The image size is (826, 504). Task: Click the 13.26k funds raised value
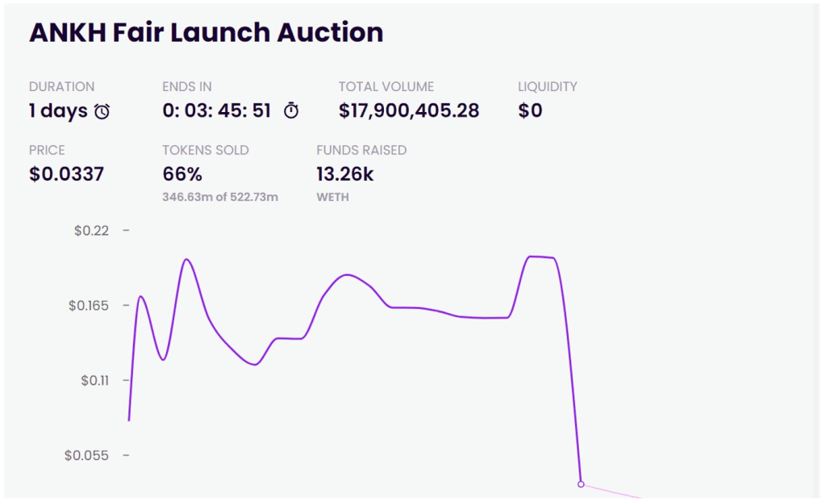click(345, 173)
